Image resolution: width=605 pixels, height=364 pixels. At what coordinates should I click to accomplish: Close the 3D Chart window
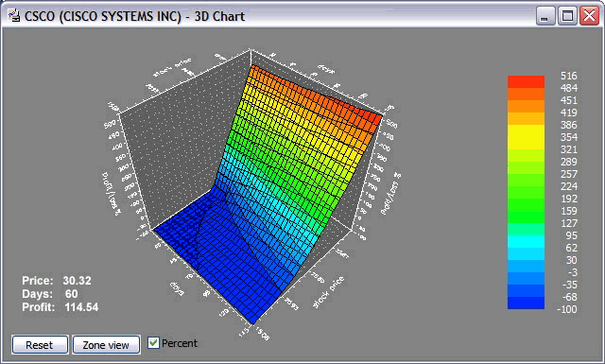[590, 16]
